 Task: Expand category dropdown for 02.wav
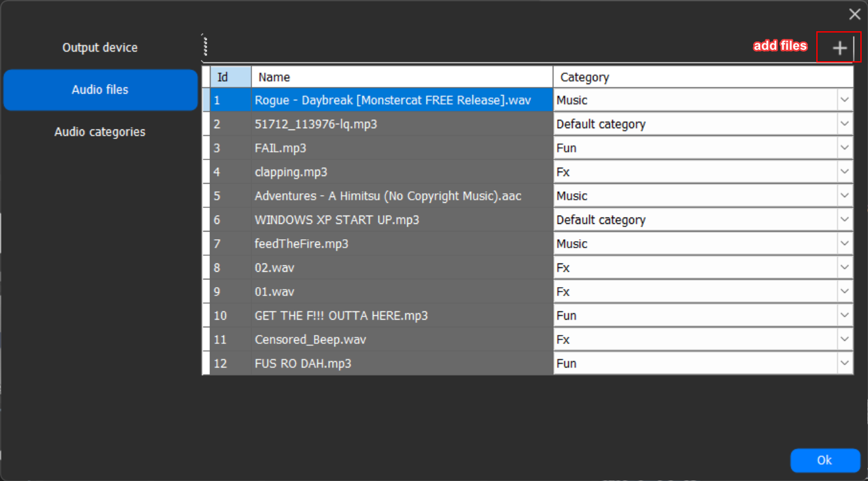point(845,267)
